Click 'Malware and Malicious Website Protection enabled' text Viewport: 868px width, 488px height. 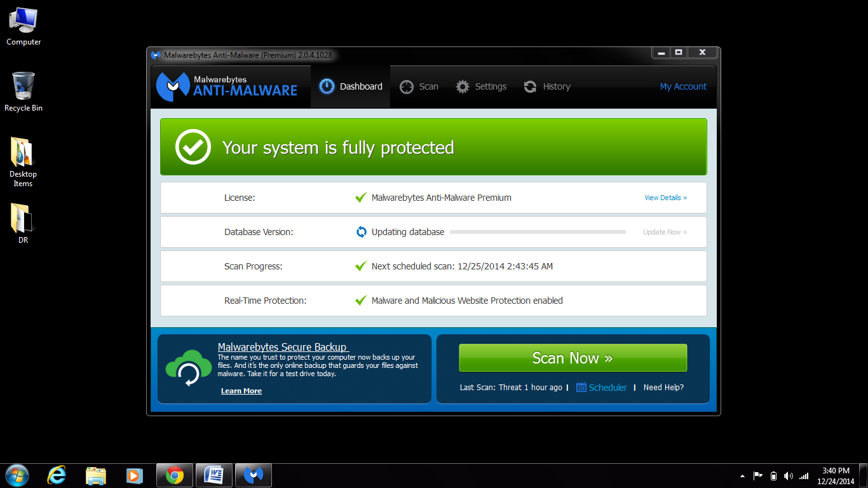click(467, 301)
